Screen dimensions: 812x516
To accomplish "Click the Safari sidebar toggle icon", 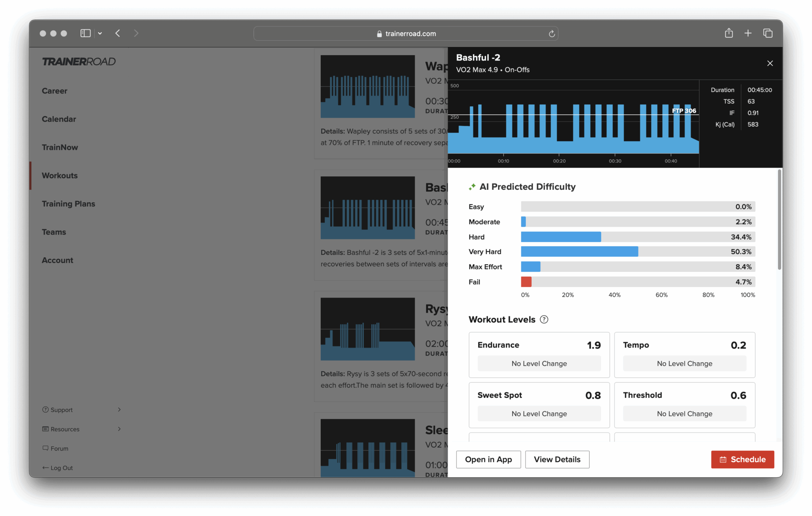I will tap(85, 33).
